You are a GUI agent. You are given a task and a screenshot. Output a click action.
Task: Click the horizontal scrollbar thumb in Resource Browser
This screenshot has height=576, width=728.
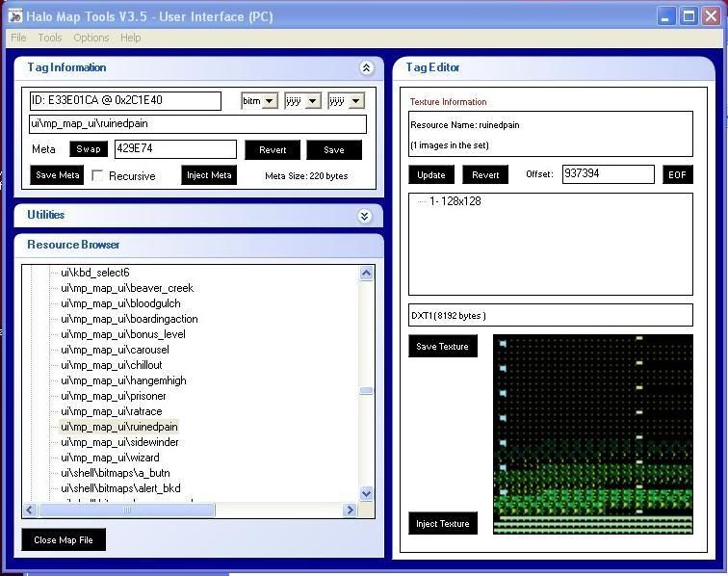(x=127, y=511)
